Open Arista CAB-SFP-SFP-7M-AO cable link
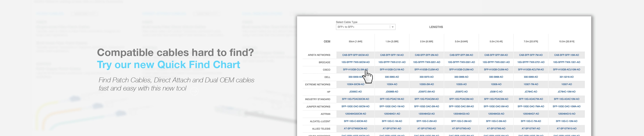This screenshot has height=136, width=644. coord(531,55)
